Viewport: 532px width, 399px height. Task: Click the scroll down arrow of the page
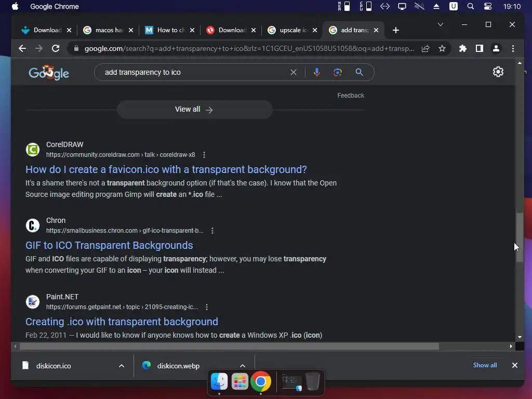(x=520, y=337)
